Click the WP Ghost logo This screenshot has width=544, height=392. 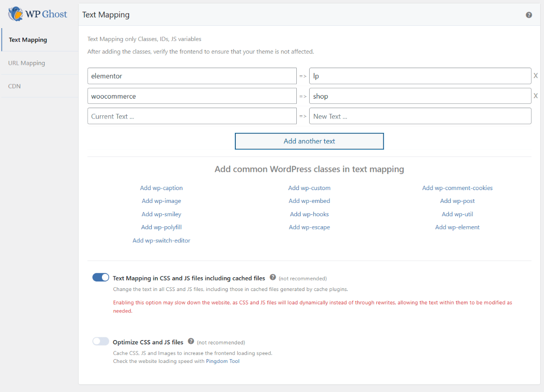pyautogui.click(x=37, y=14)
